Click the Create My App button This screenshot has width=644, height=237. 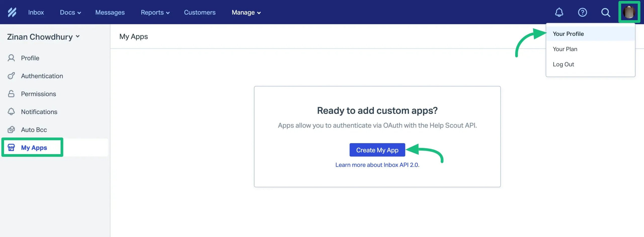coord(377,150)
